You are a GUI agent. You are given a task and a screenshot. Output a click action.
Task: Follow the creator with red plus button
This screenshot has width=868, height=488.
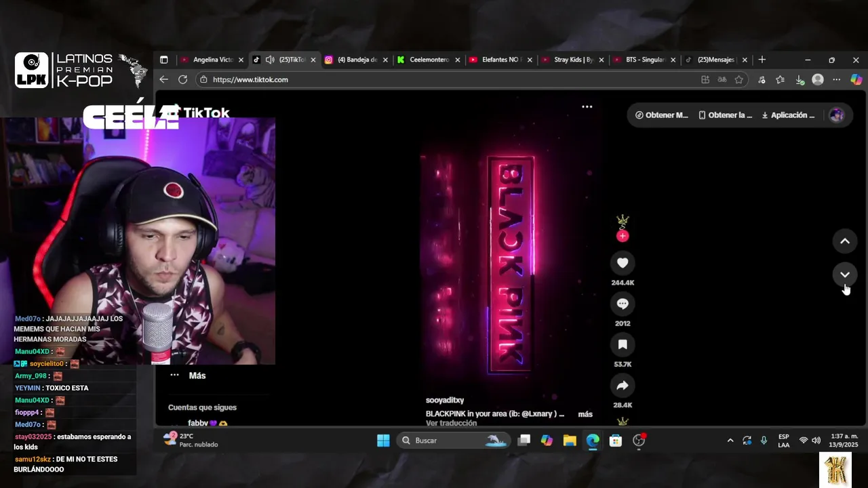(623, 236)
